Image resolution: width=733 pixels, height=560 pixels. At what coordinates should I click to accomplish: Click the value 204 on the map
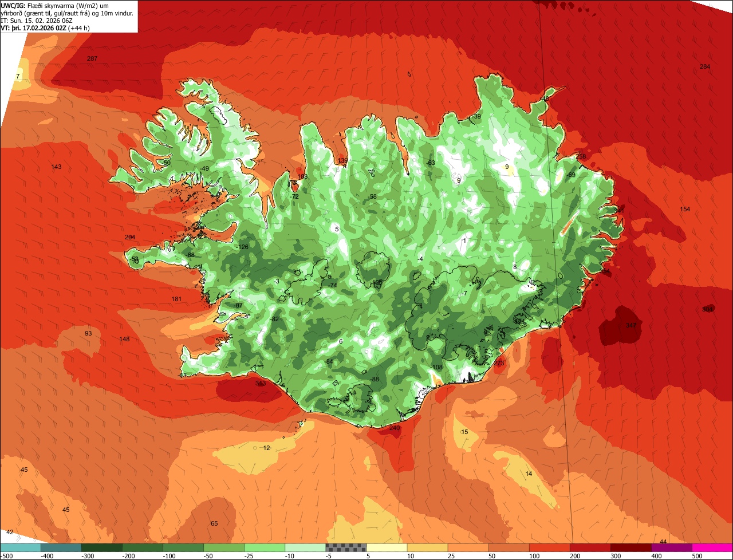pos(130,238)
